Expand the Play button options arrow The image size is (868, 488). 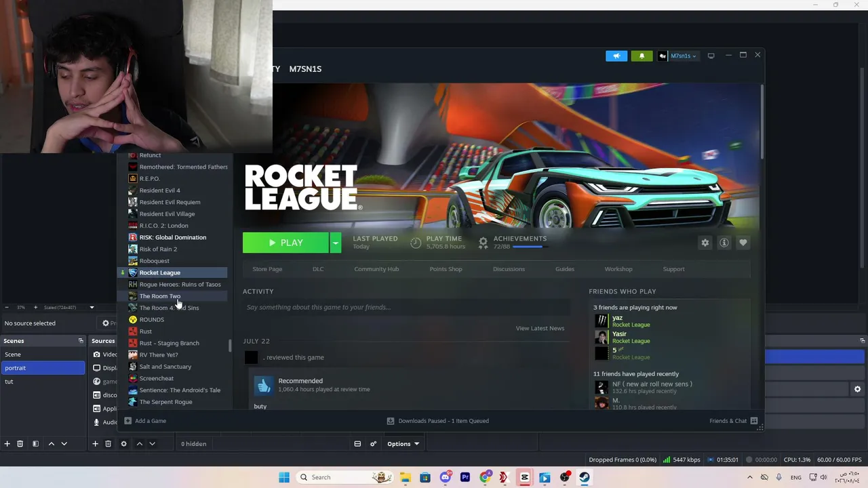click(335, 243)
